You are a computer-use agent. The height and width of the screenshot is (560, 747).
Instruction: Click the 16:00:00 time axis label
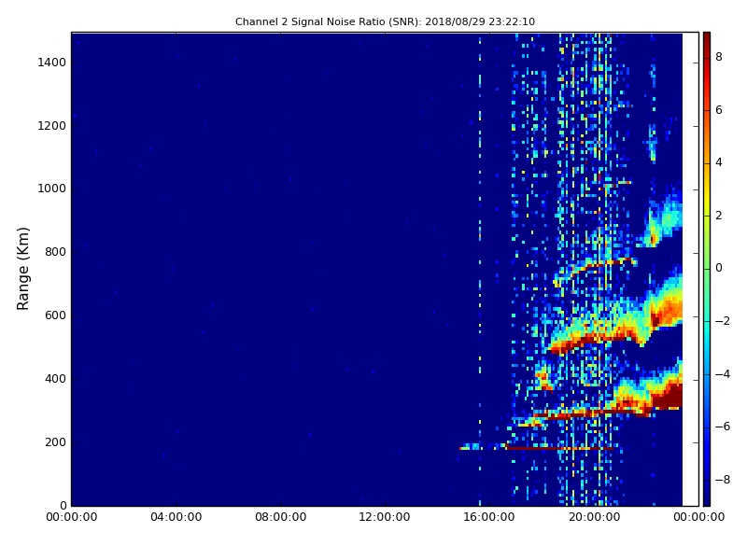(489, 517)
